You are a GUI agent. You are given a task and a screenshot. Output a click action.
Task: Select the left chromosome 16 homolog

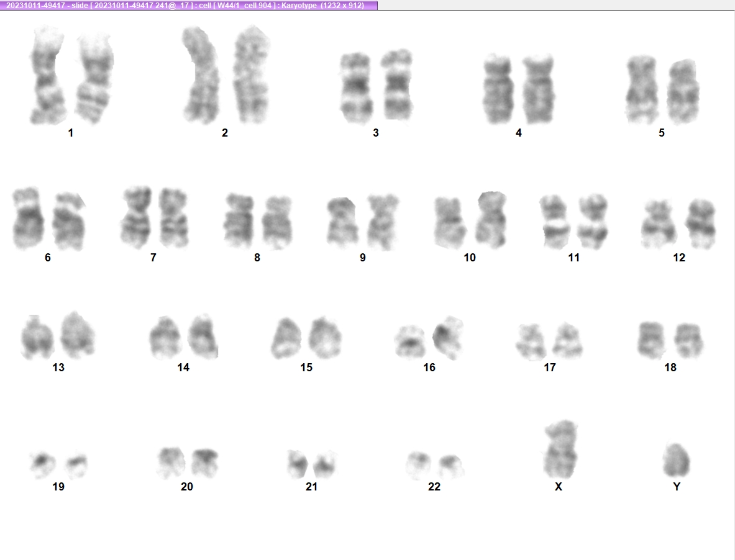click(x=409, y=342)
